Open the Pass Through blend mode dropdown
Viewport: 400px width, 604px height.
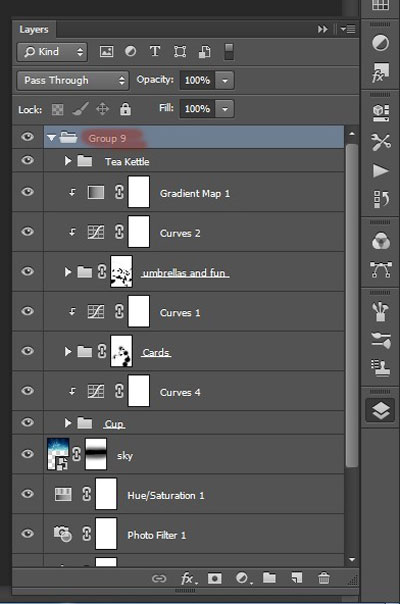click(x=72, y=80)
